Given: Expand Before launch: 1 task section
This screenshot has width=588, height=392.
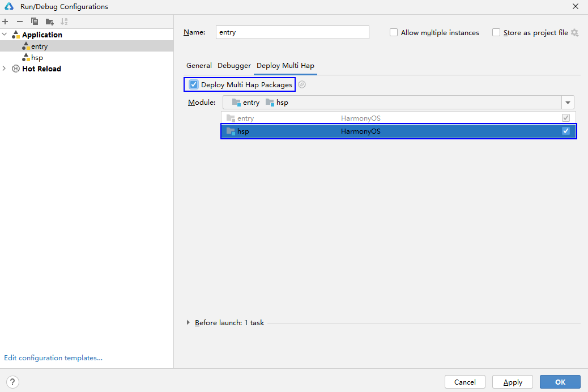Looking at the screenshot, I should click(189, 322).
